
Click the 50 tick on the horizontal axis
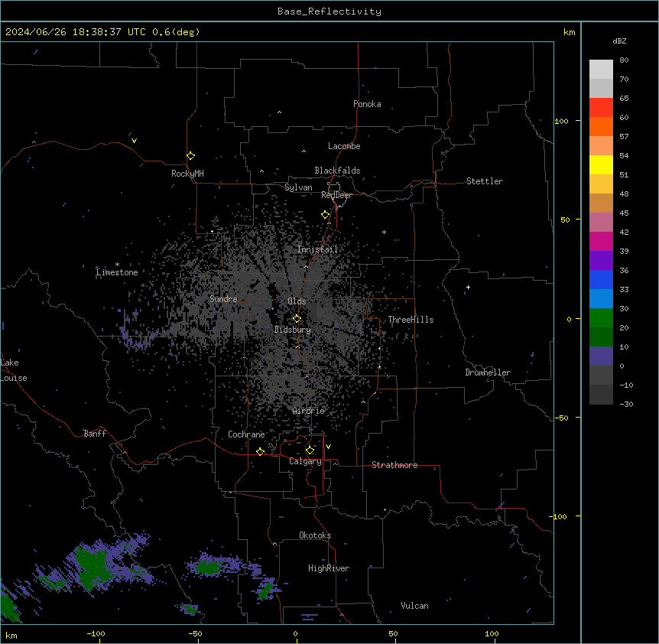tap(393, 633)
